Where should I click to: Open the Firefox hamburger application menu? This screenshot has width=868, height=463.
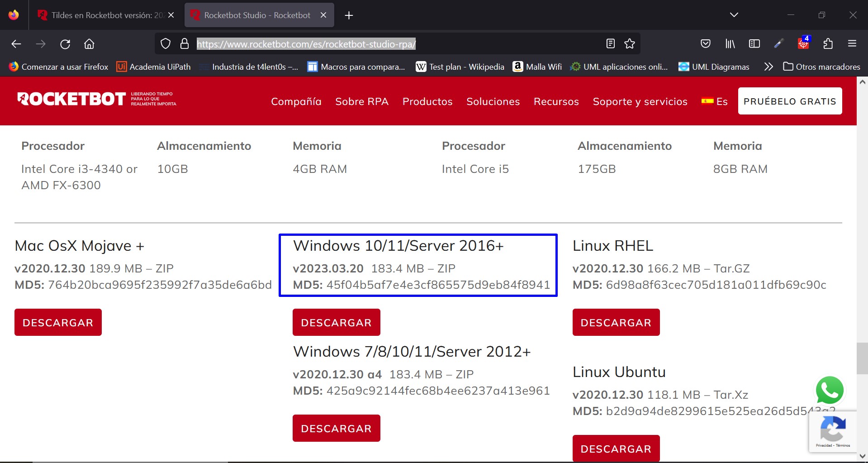[x=852, y=44]
